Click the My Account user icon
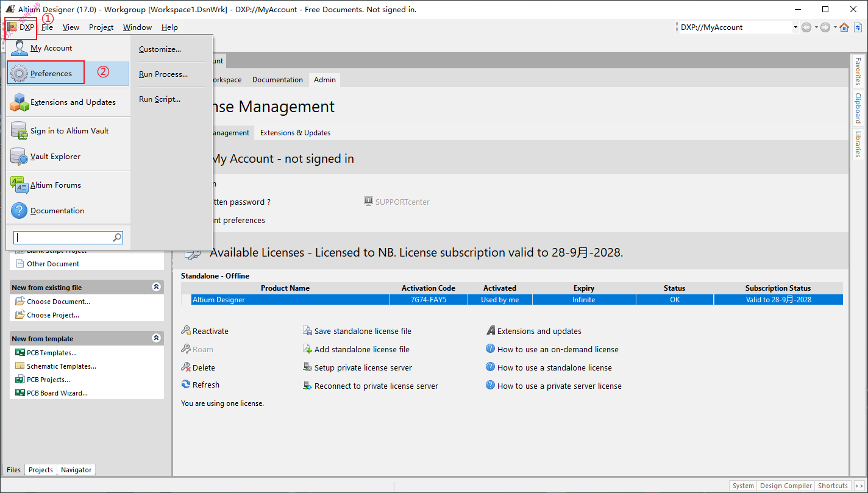This screenshot has height=493, width=868. (x=20, y=48)
